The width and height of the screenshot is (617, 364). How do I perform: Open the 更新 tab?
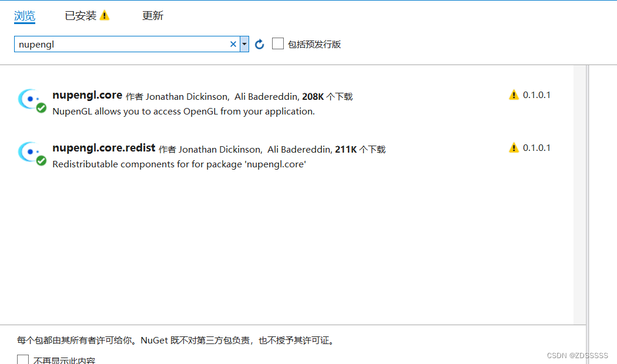coord(152,15)
